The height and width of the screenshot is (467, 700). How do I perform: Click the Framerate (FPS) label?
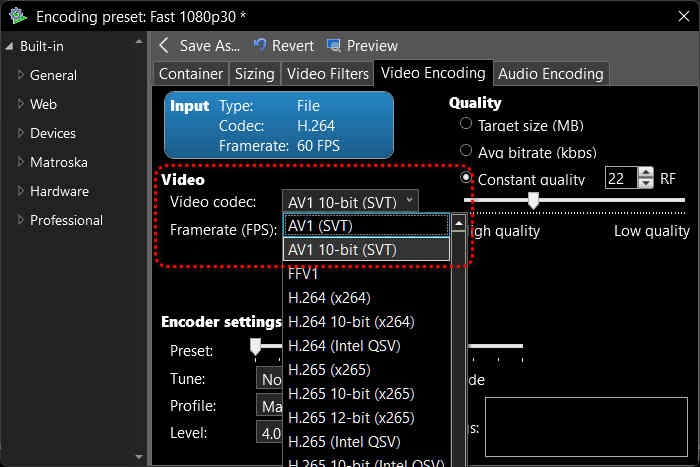(x=223, y=230)
